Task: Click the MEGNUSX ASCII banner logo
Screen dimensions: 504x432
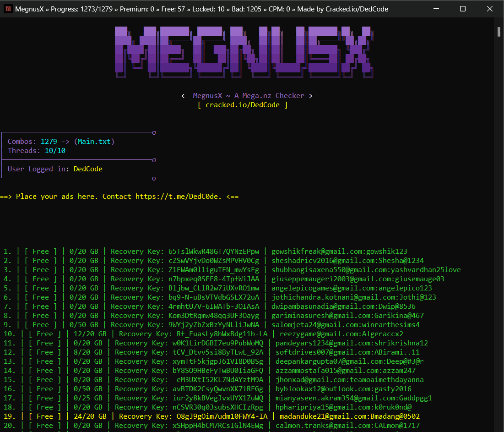Action: (x=244, y=52)
